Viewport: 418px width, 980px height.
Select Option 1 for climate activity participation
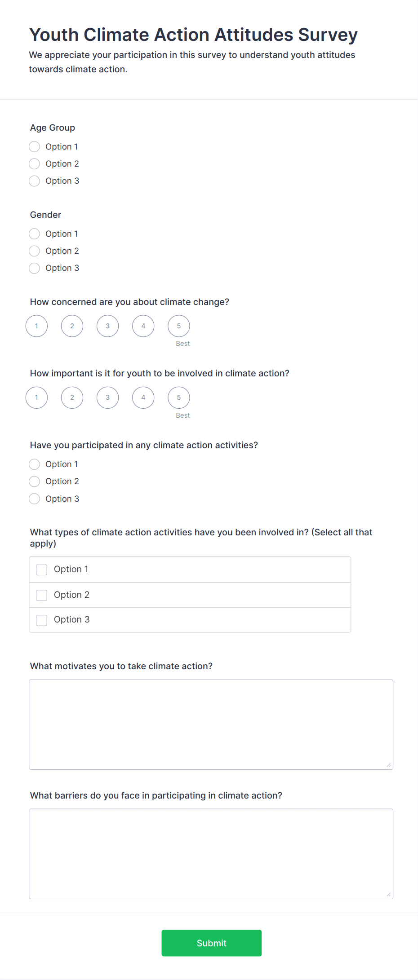pyautogui.click(x=34, y=464)
